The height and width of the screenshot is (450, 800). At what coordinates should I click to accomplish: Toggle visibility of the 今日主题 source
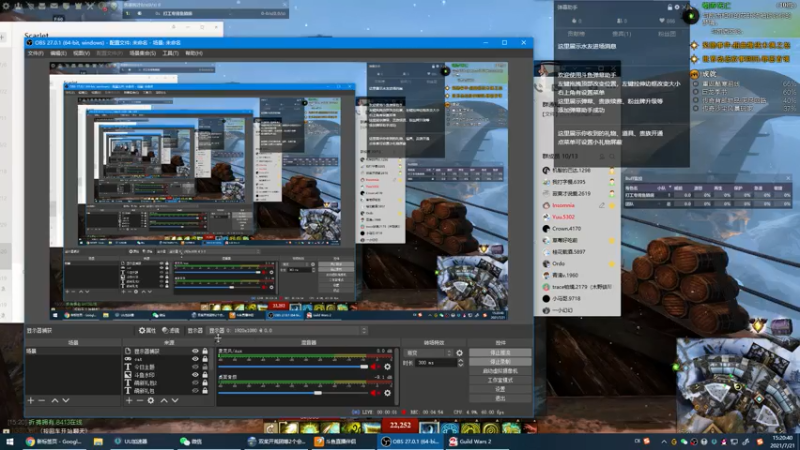195,367
